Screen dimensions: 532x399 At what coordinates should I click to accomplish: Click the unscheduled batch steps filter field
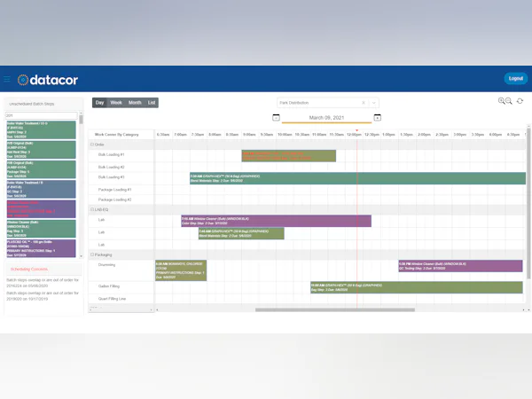coord(41,115)
